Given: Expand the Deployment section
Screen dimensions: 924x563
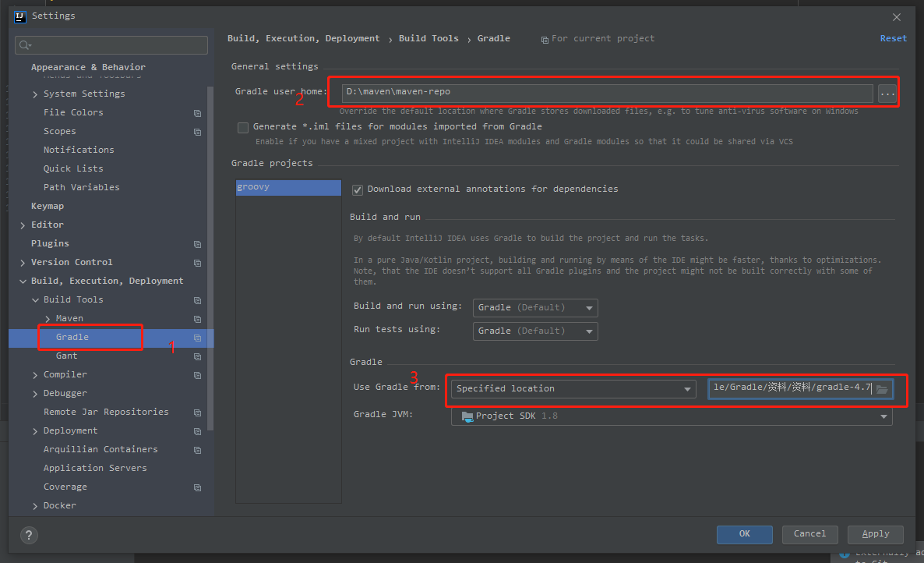Looking at the screenshot, I should tap(35, 431).
